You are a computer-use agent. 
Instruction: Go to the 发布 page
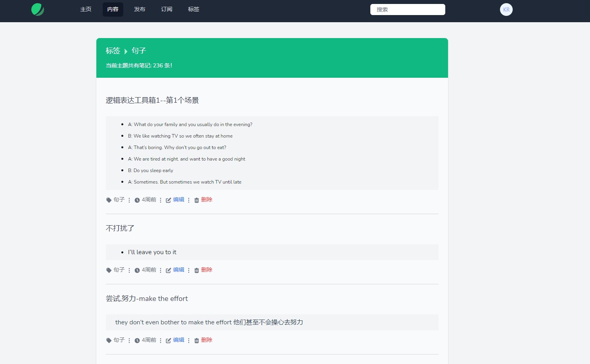click(140, 10)
